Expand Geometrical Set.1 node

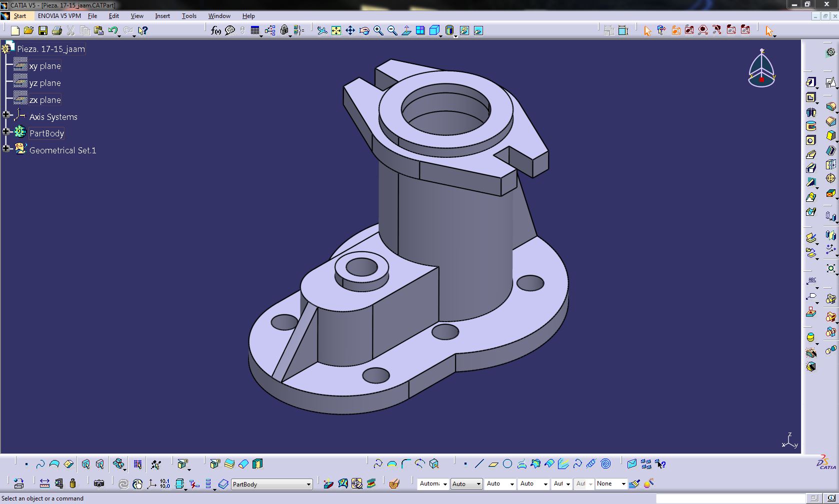[x=6, y=148]
